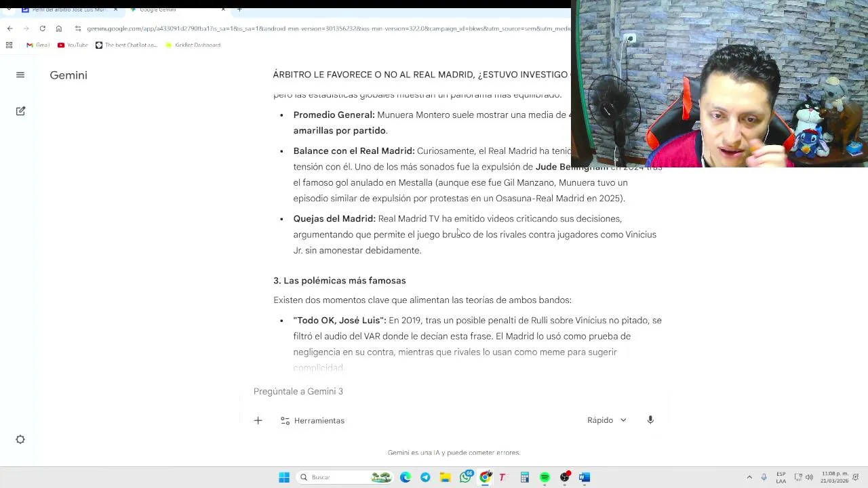Open the browser apps grid shortcut
This screenshot has height=488, width=868.
(x=9, y=45)
